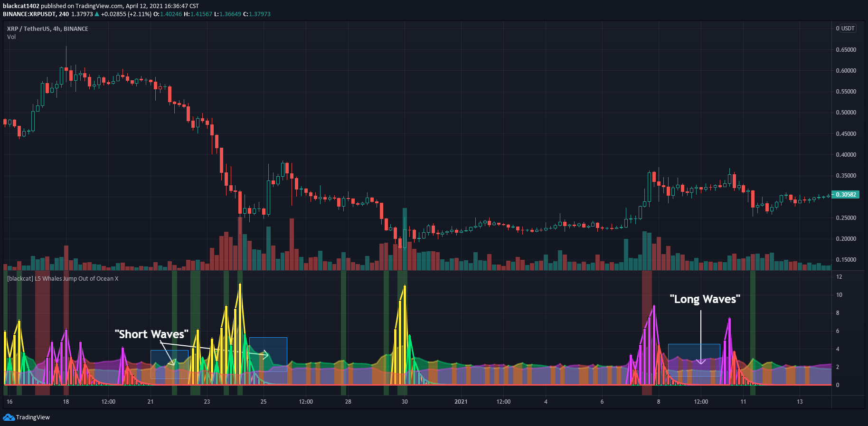Screen dimensions: 868x426
Task: Click the 0.45000 price axis label
Action: point(846,134)
